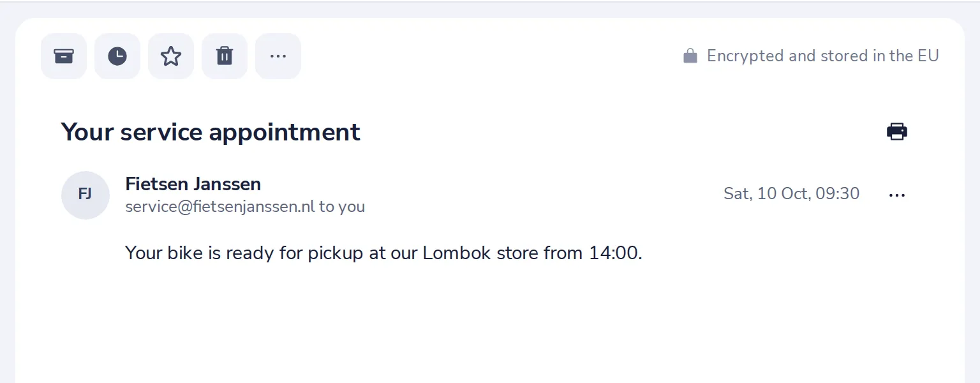Viewport: 980px width, 383px height.
Task: Open the toolbar's more actions menu
Action: [278, 56]
